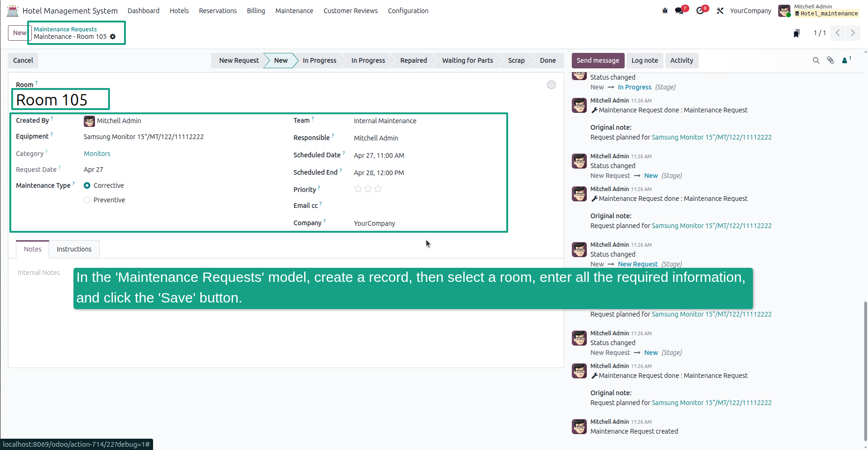
Task: Go to the previous record arrow
Action: [838, 33]
